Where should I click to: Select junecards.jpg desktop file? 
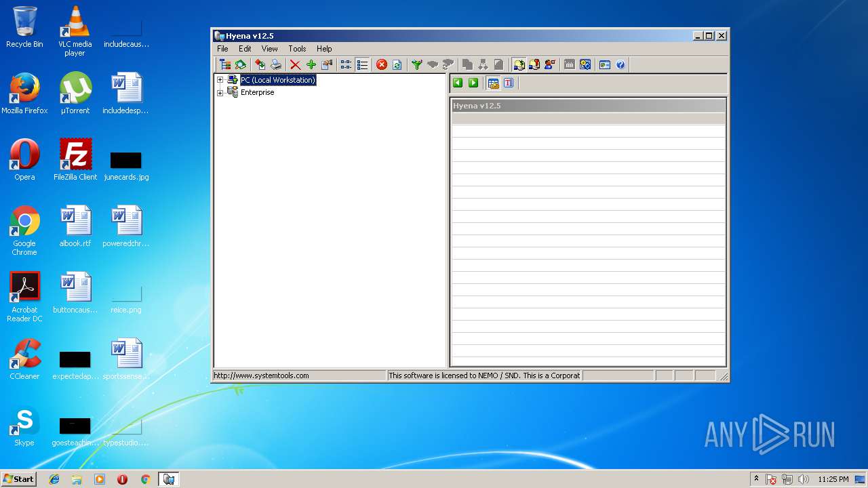click(126, 165)
